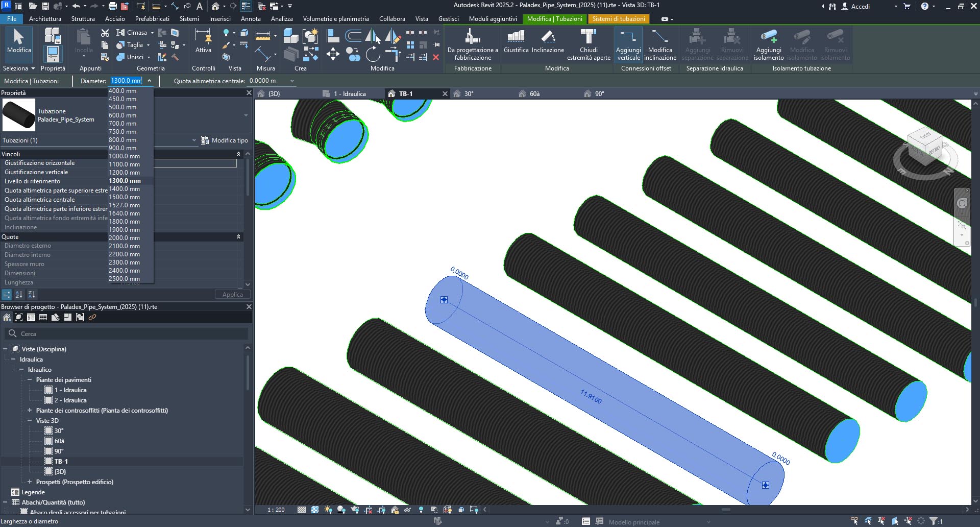Collapse the Vincoli properties section
Viewport: 980px width, 527px height.
pyautogui.click(x=238, y=154)
